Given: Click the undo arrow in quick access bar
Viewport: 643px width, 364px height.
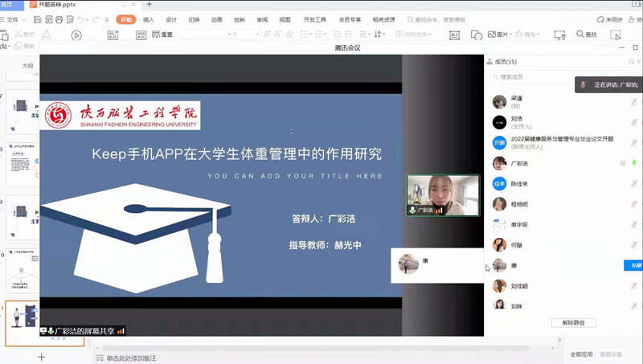Looking at the screenshot, I should pos(82,19).
